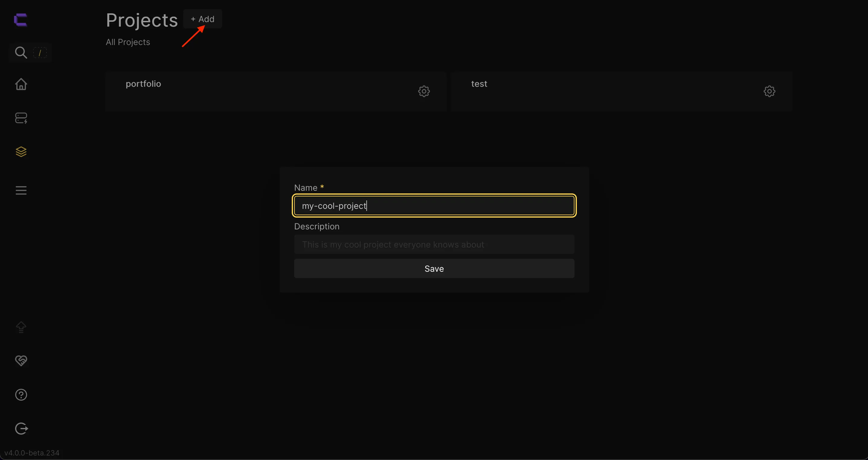Open the test project card
Screen dimensions: 868x460
[x=621, y=91]
